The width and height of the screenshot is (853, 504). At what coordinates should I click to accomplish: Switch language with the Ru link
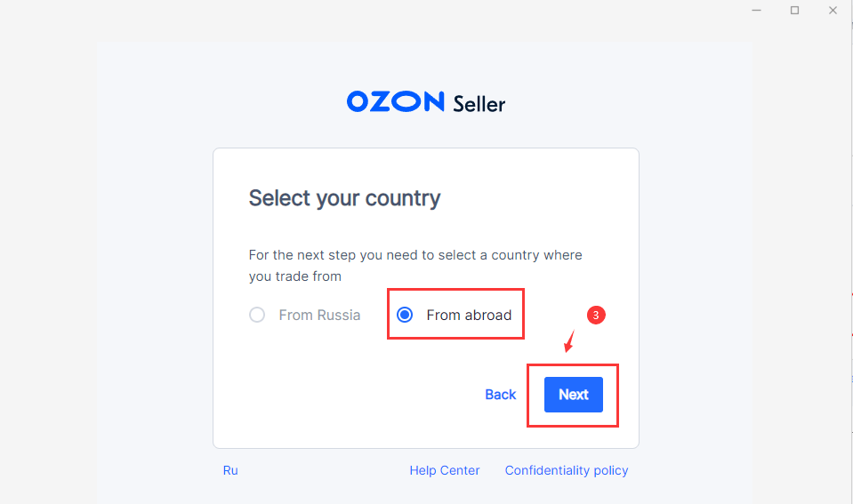click(x=230, y=470)
